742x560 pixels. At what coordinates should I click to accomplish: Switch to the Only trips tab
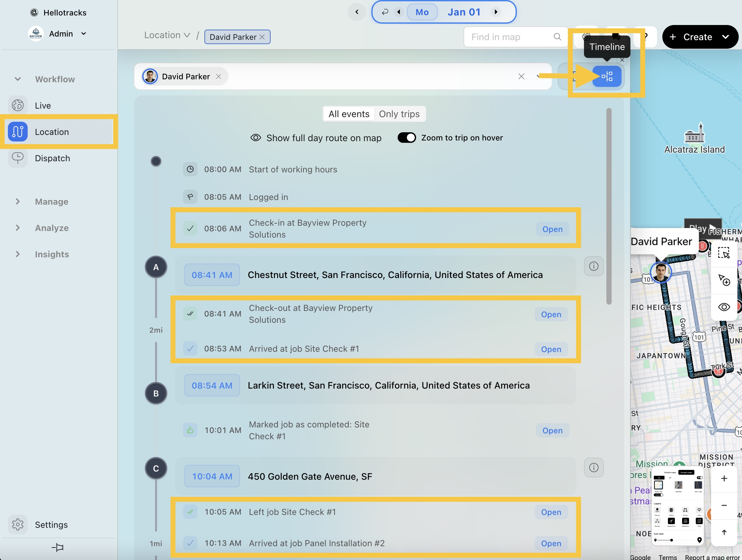click(x=399, y=114)
